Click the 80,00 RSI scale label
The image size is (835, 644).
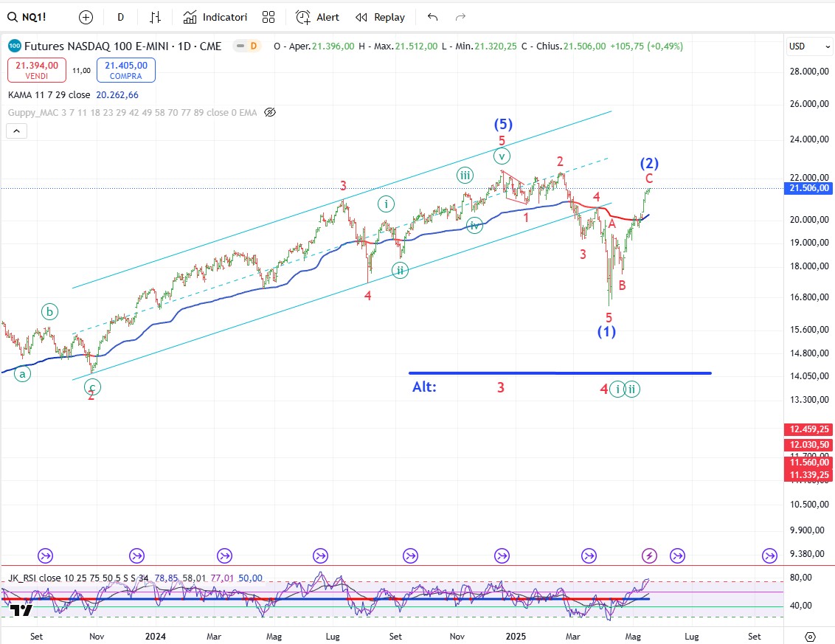pyautogui.click(x=800, y=578)
